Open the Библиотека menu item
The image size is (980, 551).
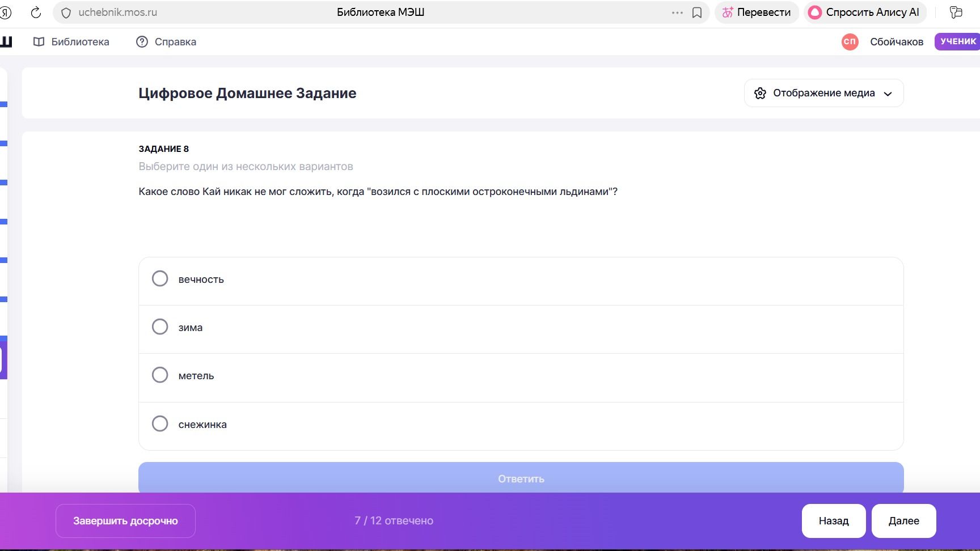[71, 42]
